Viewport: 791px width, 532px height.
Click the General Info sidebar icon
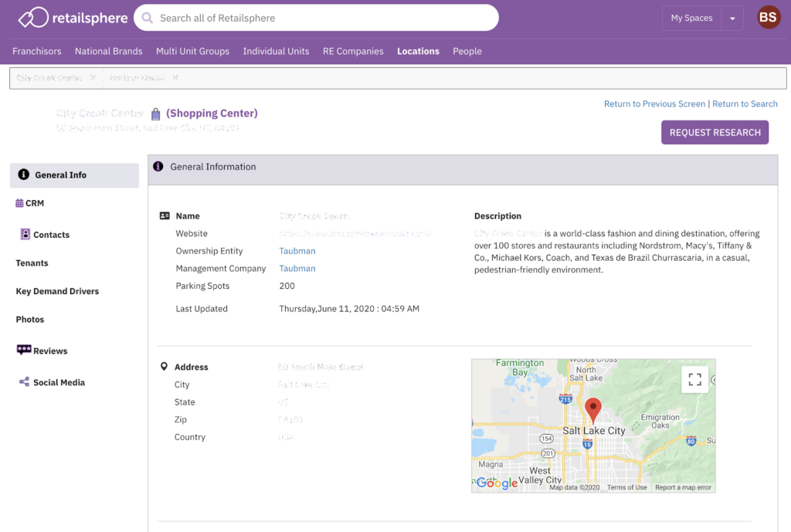click(23, 175)
